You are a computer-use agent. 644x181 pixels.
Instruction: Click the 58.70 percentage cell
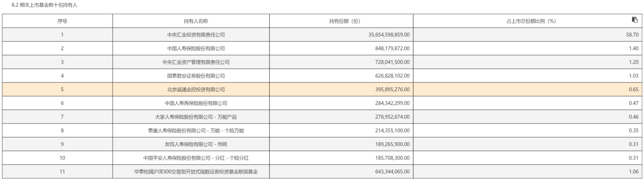click(x=632, y=35)
